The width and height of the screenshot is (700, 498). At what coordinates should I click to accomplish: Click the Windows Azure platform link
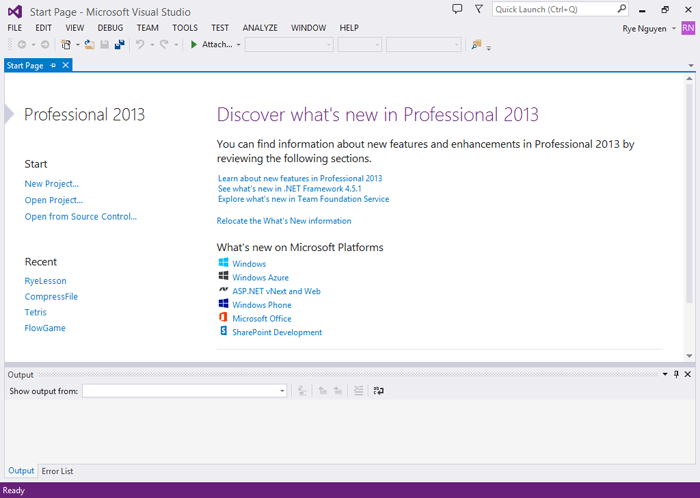pyautogui.click(x=260, y=278)
